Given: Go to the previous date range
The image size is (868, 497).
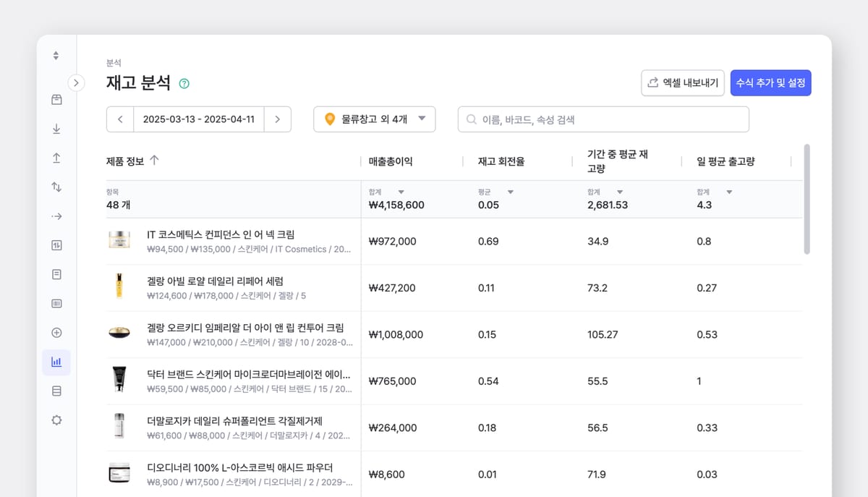Looking at the screenshot, I should [120, 119].
